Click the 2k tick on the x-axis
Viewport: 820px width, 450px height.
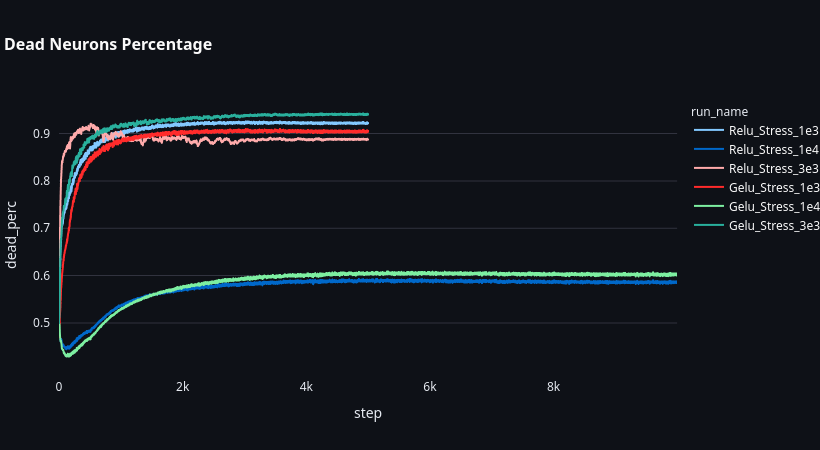(182, 386)
